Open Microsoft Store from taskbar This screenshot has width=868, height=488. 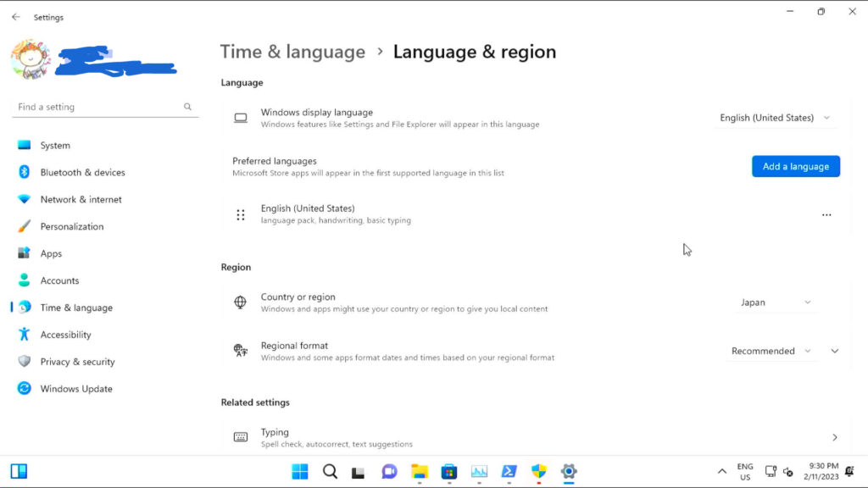(449, 471)
